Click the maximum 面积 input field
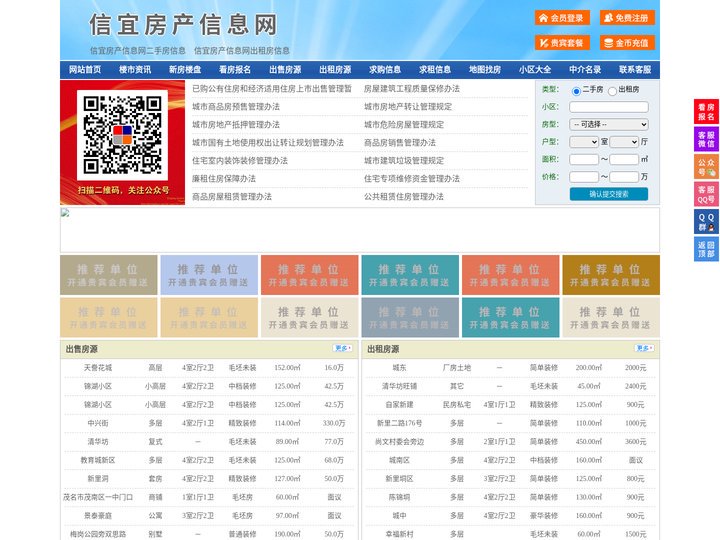 [624, 159]
